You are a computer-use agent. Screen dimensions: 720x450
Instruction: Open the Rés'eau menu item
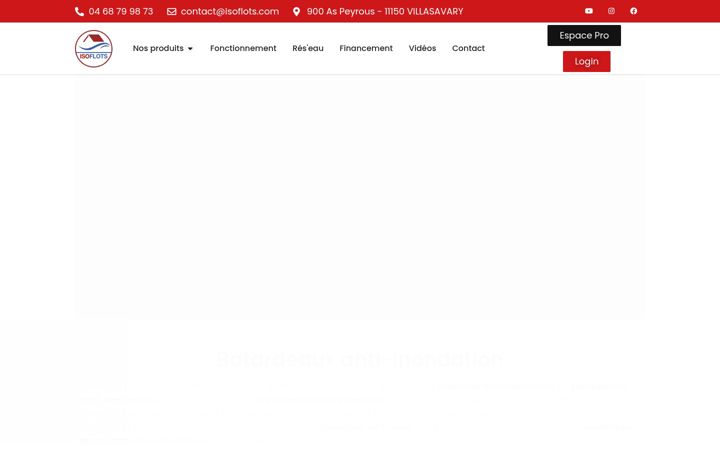click(x=308, y=48)
